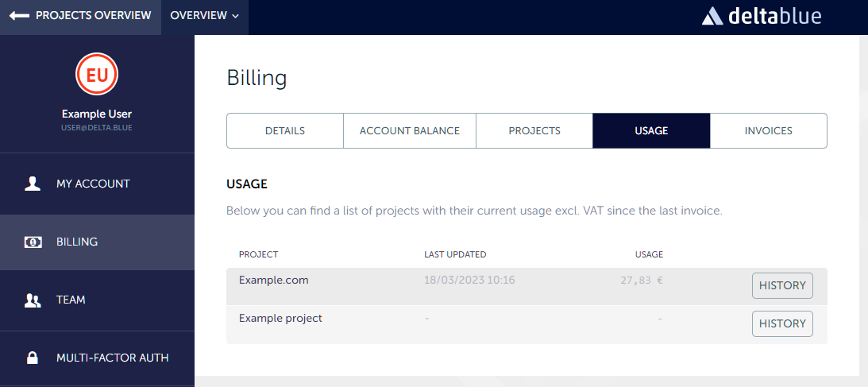Click the Team people icon
Viewport: 868px width, 387px height.
(33, 300)
